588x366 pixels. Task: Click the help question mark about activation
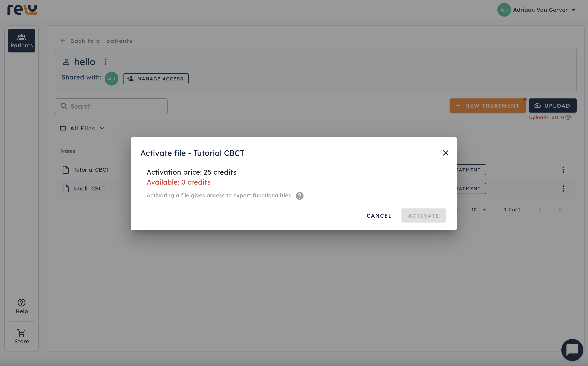pyautogui.click(x=299, y=196)
